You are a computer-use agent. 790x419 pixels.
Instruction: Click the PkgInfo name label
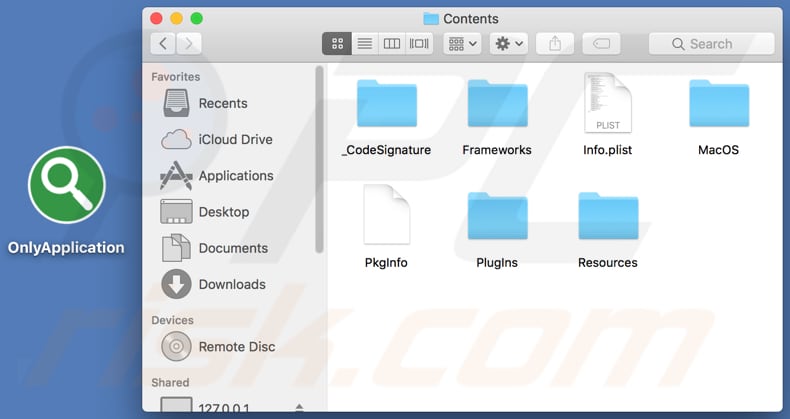click(x=386, y=263)
